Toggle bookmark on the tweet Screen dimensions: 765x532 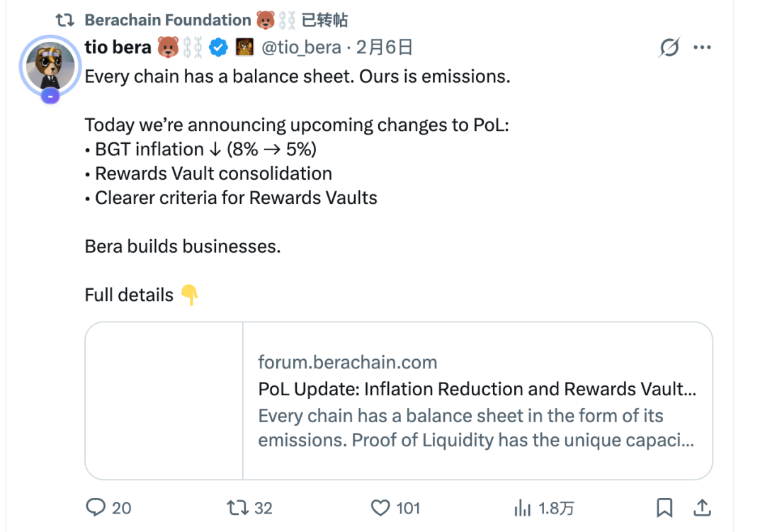664,508
